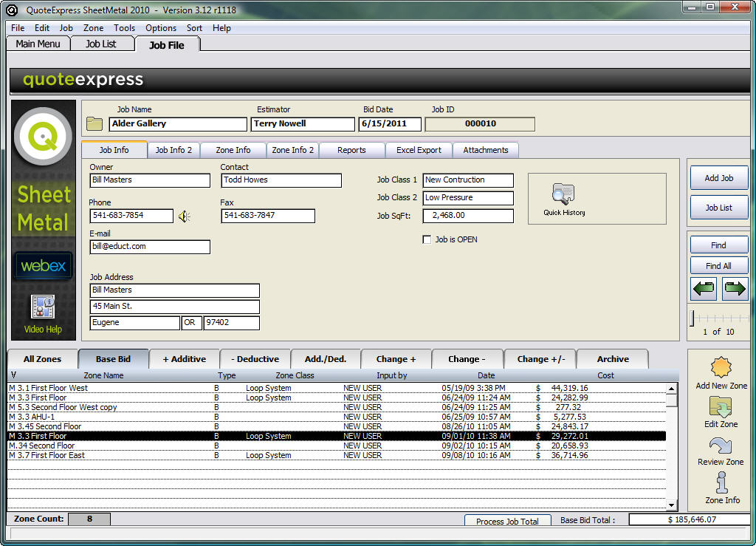
Task: Switch to the Excel Export tab
Action: tap(419, 150)
